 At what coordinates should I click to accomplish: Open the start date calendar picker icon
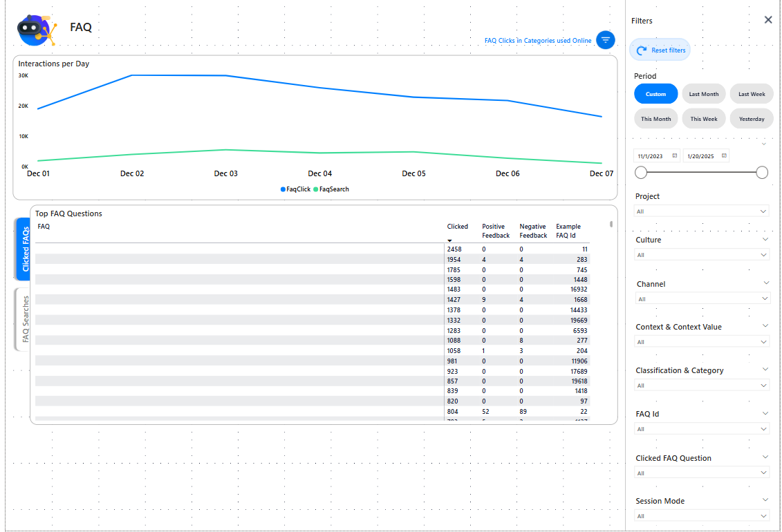pyautogui.click(x=674, y=156)
